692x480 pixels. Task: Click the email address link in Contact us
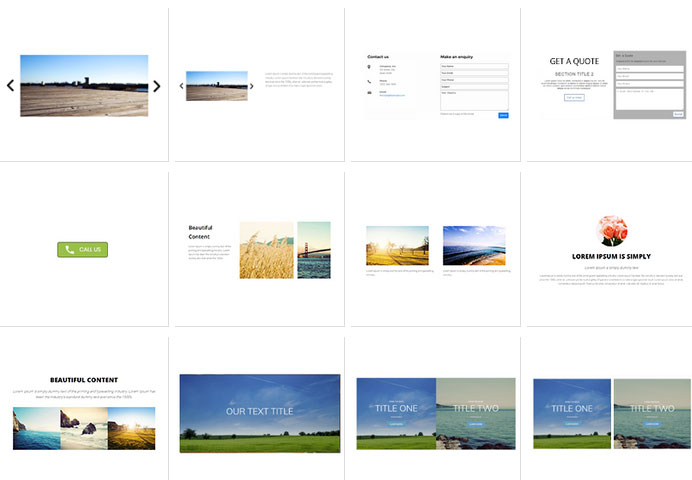click(390, 95)
